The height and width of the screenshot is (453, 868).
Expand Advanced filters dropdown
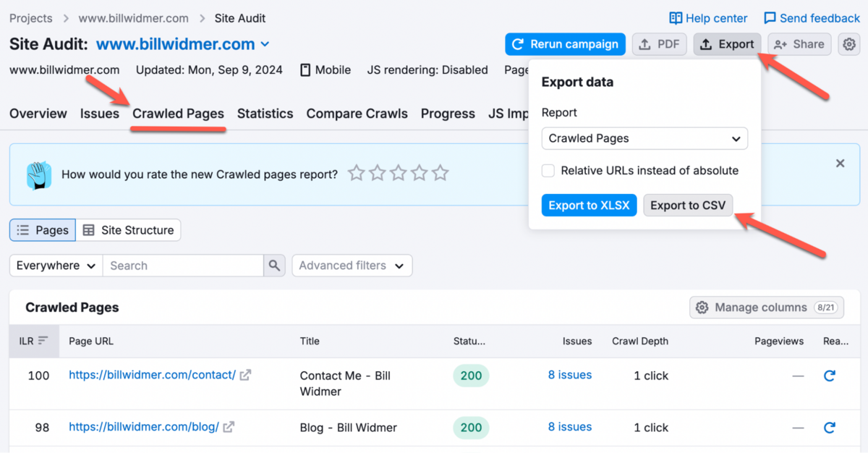[352, 266]
